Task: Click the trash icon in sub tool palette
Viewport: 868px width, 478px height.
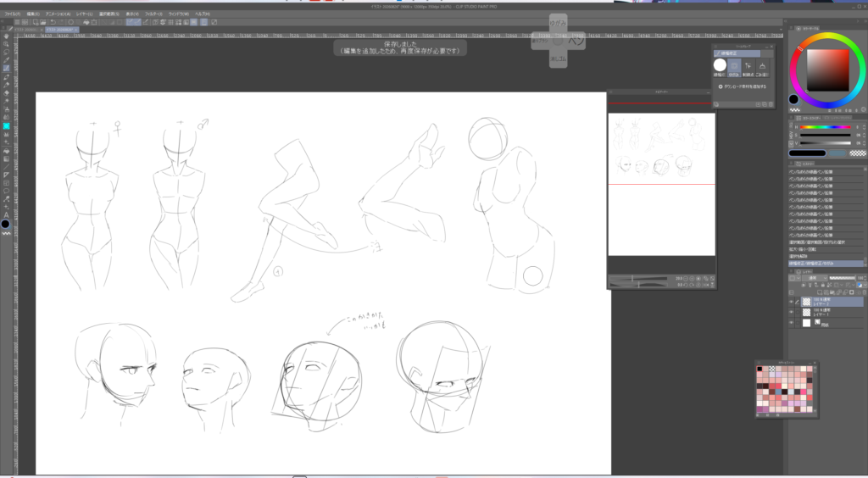Action: pyautogui.click(x=771, y=104)
